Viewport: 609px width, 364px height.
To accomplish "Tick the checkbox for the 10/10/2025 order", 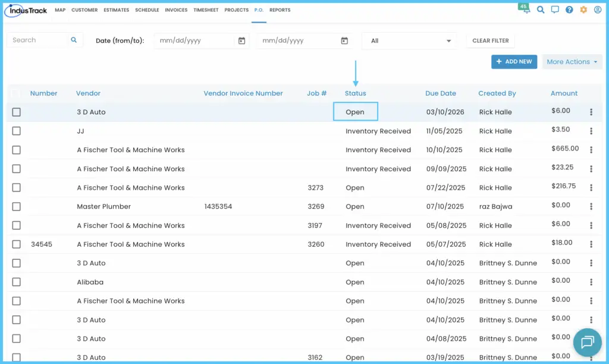I will [x=16, y=150].
